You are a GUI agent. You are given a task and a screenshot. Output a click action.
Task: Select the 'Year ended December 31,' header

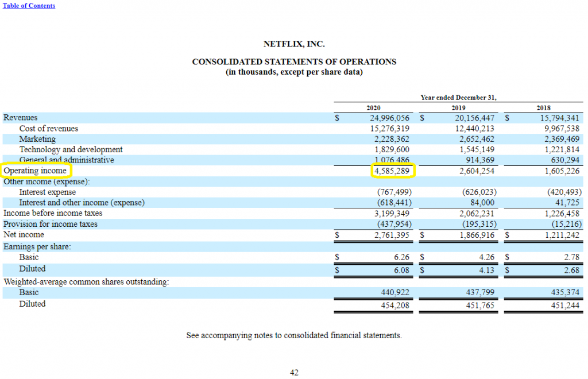point(458,98)
